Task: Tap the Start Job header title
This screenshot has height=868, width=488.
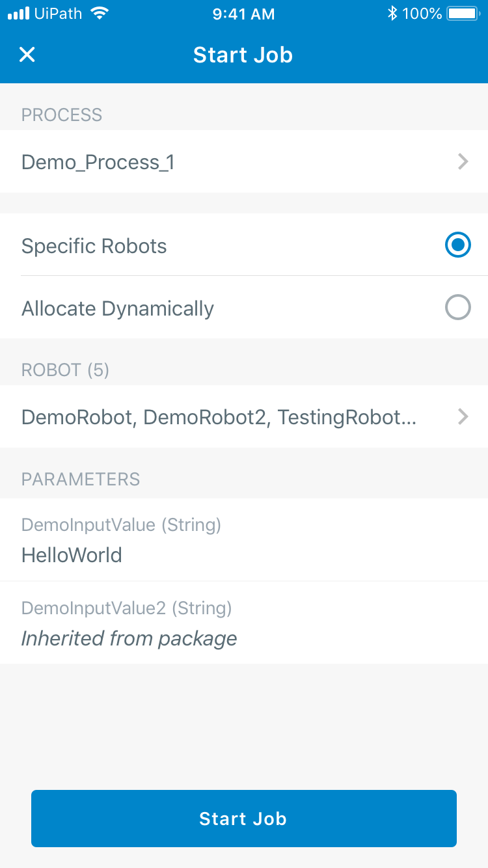Action: 243,55
